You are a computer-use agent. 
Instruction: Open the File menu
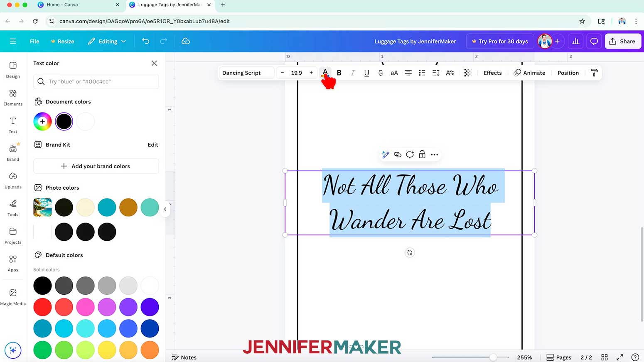[34, 41]
